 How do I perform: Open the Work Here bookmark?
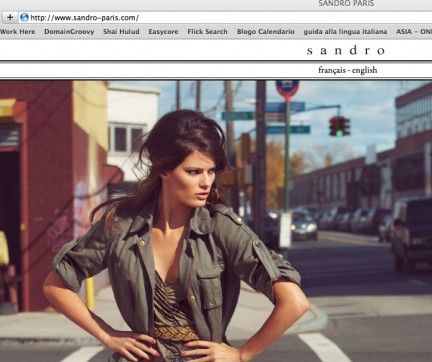click(17, 32)
